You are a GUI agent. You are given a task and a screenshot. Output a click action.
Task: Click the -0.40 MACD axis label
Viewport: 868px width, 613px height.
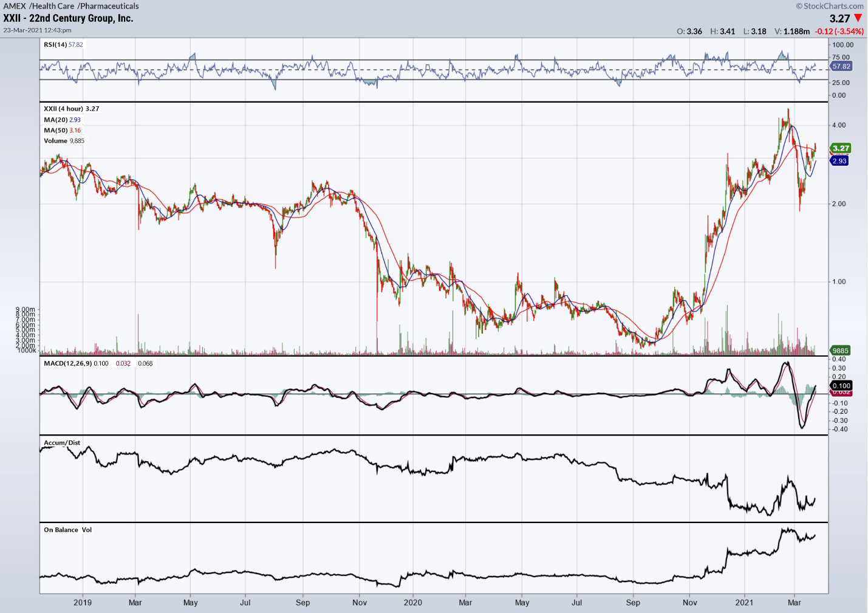click(839, 430)
